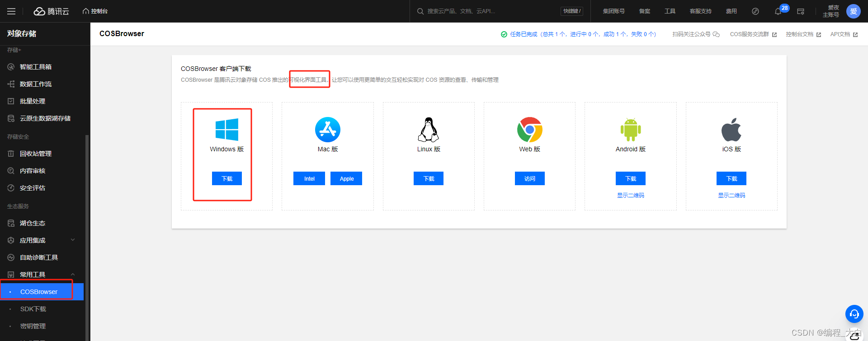Open API文档 external link
Screen dimensions: 868x341
pos(844,34)
